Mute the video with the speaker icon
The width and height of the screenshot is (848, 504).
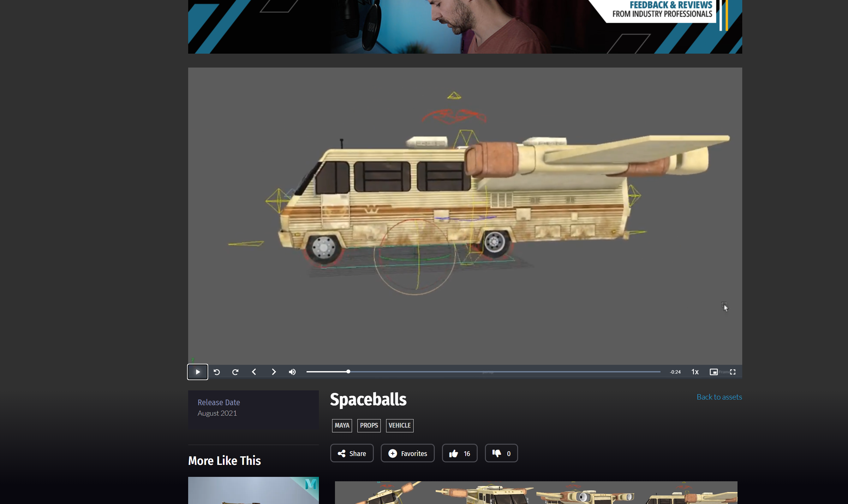coord(292,372)
